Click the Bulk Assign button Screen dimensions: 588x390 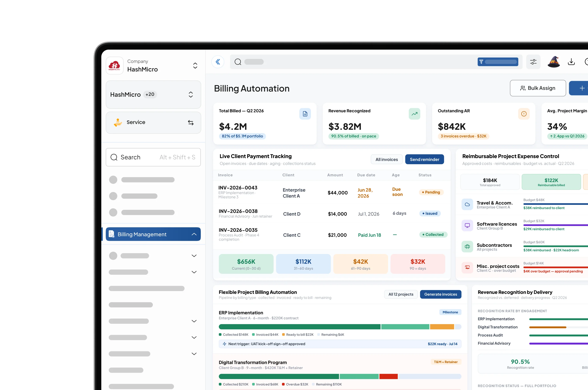[x=538, y=88]
